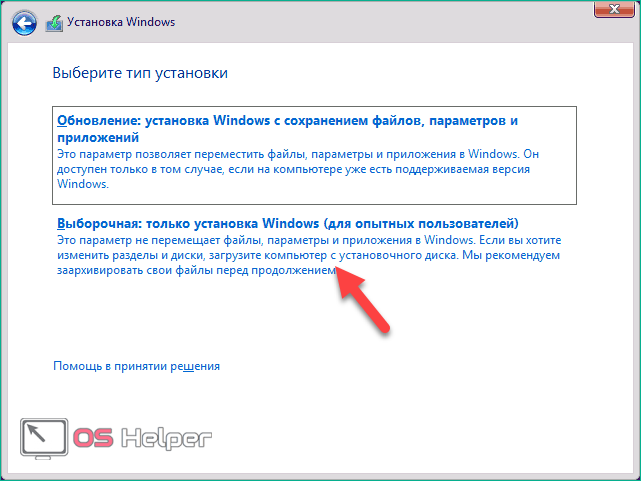Open the Помощь в принятии решения link
This screenshot has height=481, width=641.
137,366
